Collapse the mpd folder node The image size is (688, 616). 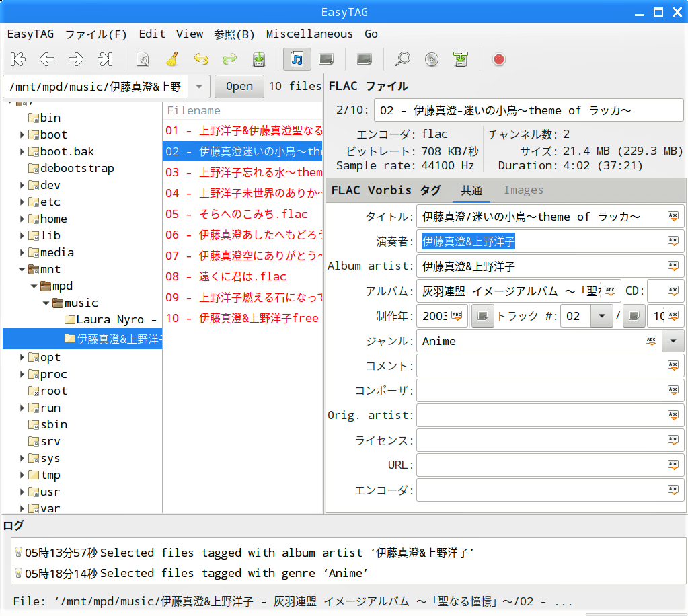[34, 286]
